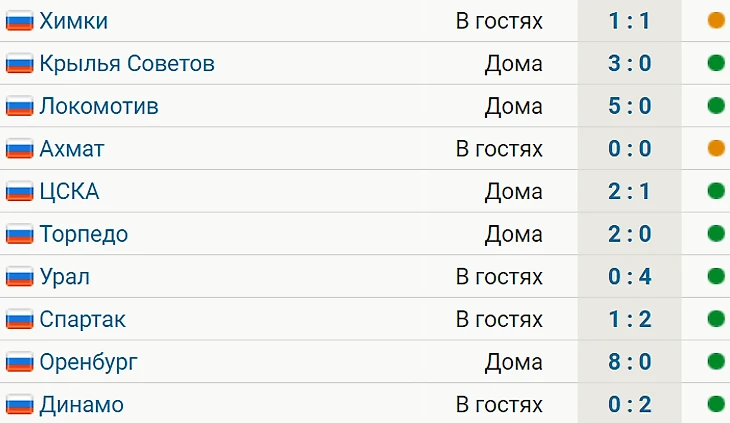730x423 pixels.
Task: Click the В гостях label for Ахмат
Action: point(499,149)
